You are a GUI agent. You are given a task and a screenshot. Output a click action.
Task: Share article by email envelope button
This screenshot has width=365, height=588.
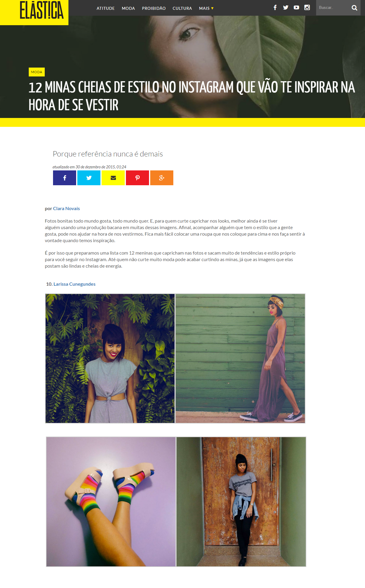pos(113,178)
